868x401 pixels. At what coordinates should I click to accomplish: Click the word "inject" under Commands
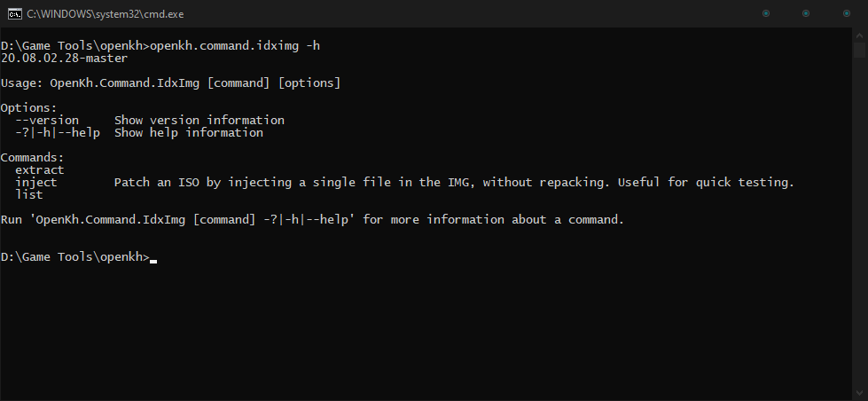[36, 182]
